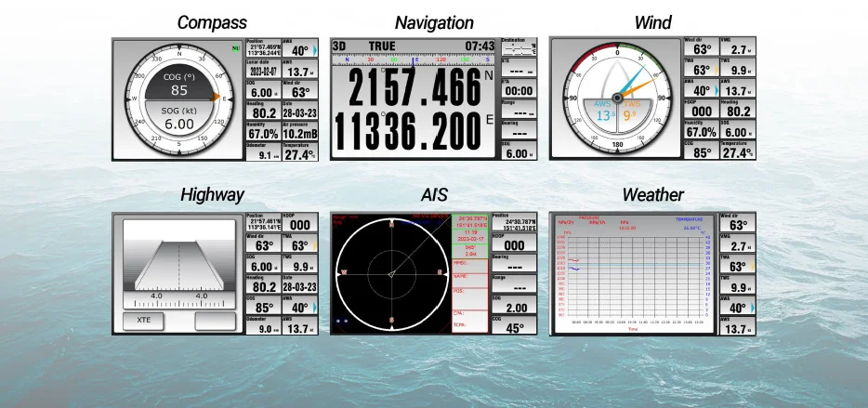
Task: Click green target position box in AIS
Action: click(470, 221)
